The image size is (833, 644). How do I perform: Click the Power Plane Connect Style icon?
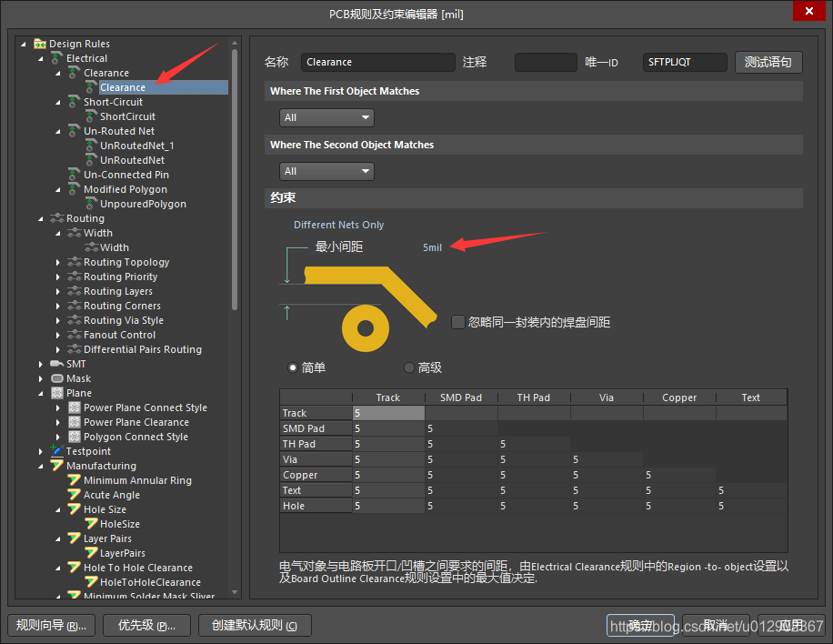[x=75, y=408]
